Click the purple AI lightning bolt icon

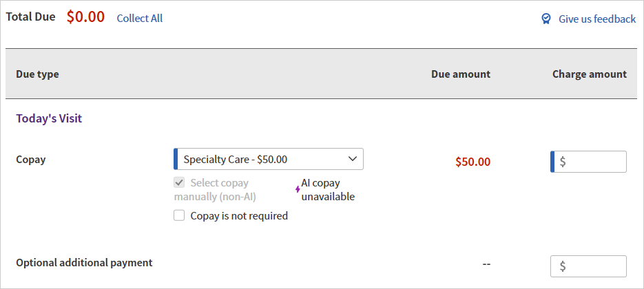coord(298,189)
